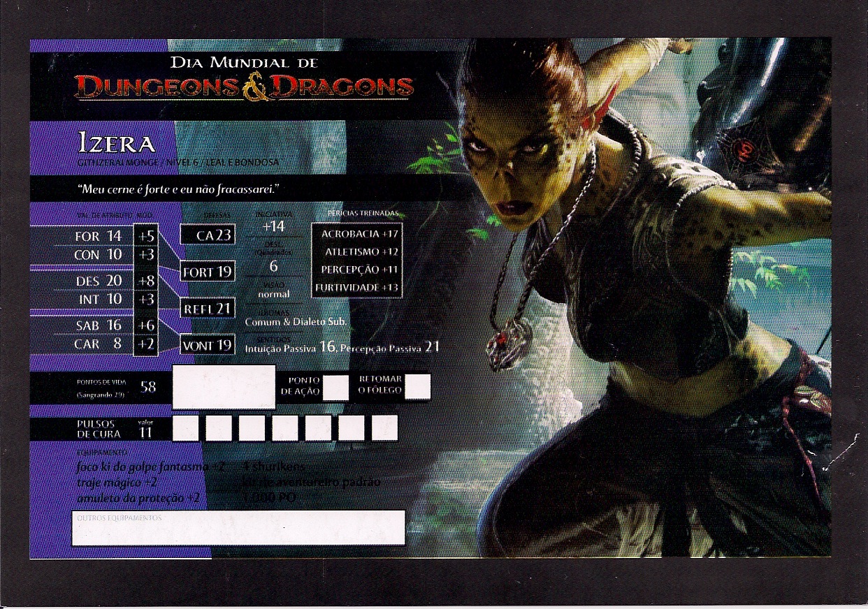
Task: Click the Dungeons & Dragons logo
Action: [244, 87]
